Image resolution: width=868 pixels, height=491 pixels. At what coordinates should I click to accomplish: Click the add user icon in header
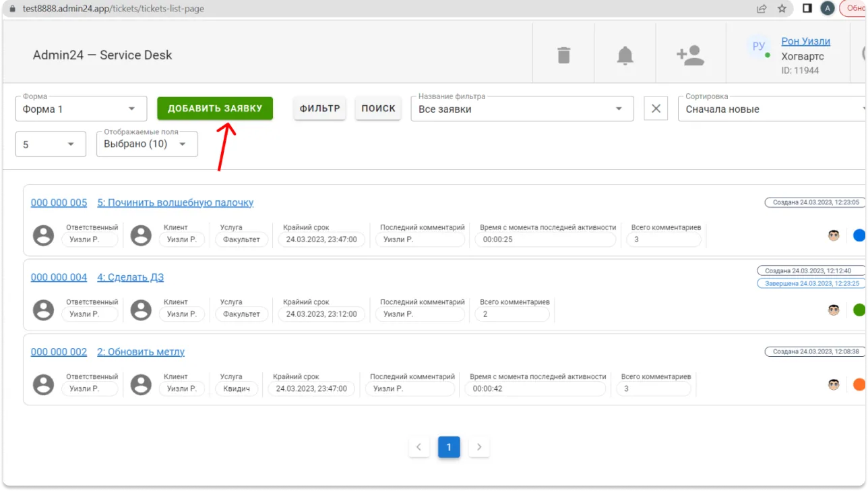[x=690, y=55]
